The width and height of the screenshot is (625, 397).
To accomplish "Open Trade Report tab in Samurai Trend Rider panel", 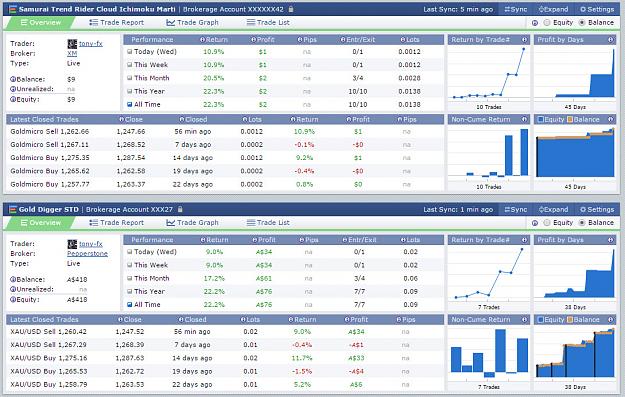I will 116,23.
